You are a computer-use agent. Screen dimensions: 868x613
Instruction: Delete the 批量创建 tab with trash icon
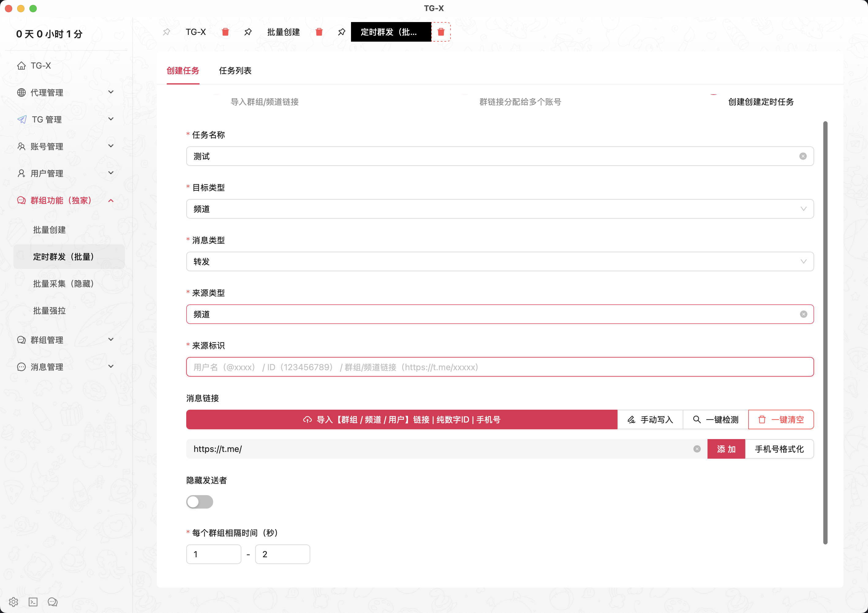pyautogui.click(x=319, y=32)
